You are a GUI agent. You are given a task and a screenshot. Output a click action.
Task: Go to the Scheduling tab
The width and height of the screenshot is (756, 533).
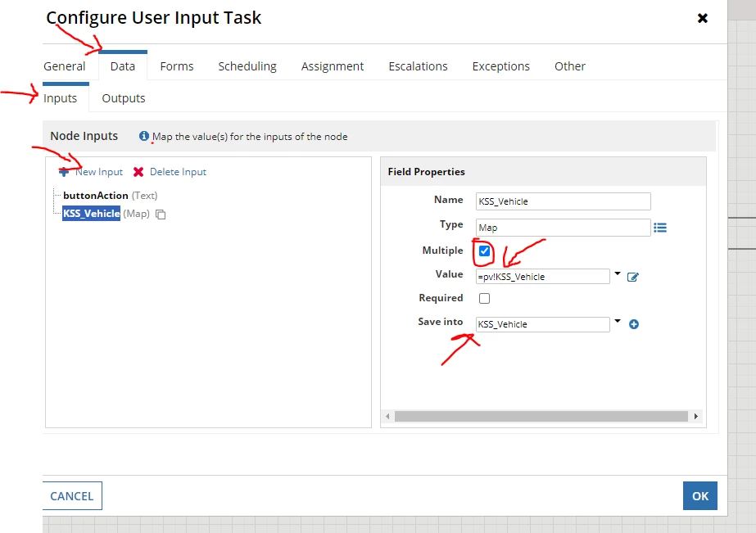pyautogui.click(x=247, y=66)
